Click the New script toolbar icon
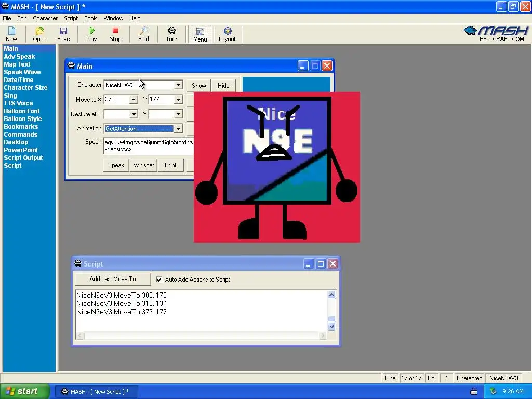The image size is (532, 399). pos(11,34)
